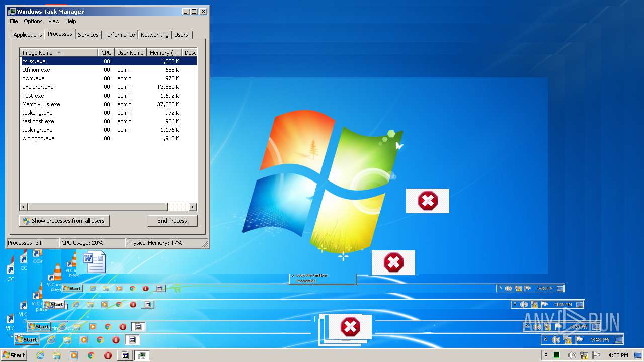Image resolution: width=644 pixels, height=362 pixels.
Task: Switch to the Task Manager taskbar button
Action: pos(142,355)
